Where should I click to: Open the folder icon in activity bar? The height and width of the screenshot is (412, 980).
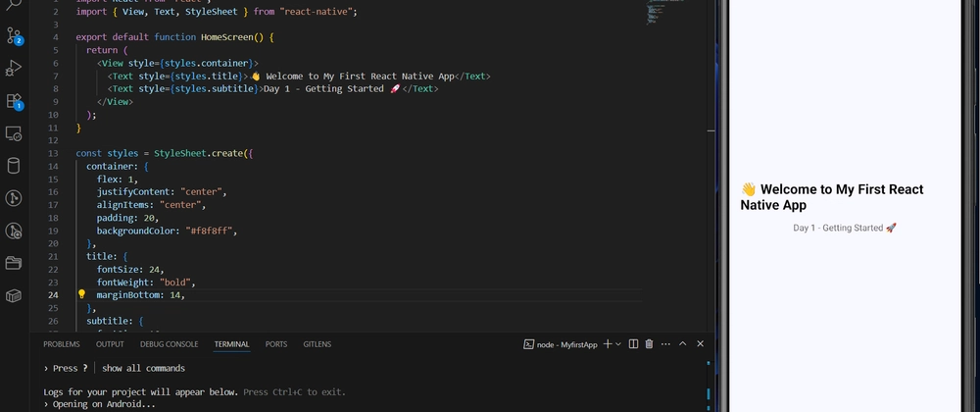click(13, 263)
